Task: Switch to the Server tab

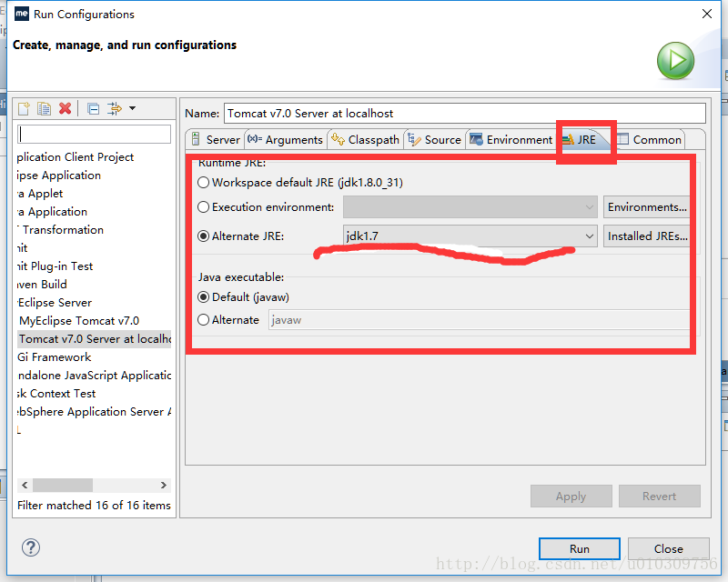Action: 216,140
